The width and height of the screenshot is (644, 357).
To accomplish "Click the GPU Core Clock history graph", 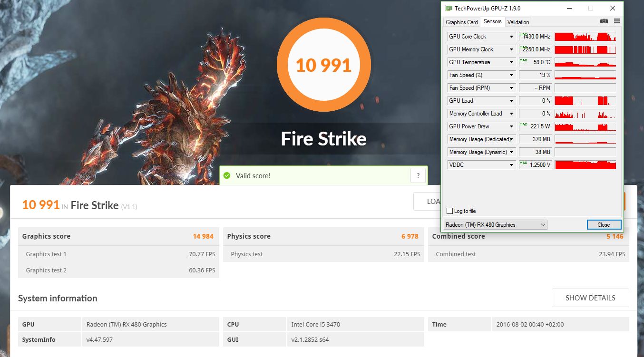I will click(x=585, y=37).
